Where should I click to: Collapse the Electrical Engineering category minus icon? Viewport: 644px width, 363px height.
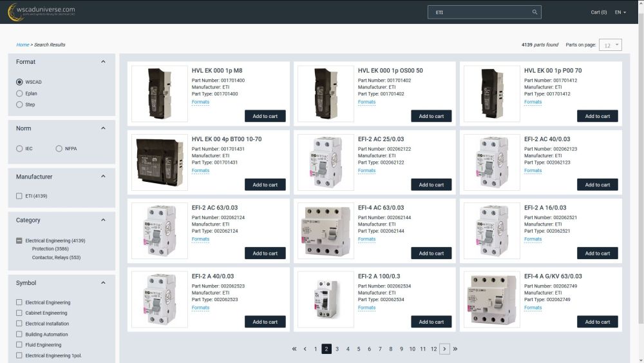click(19, 240)
